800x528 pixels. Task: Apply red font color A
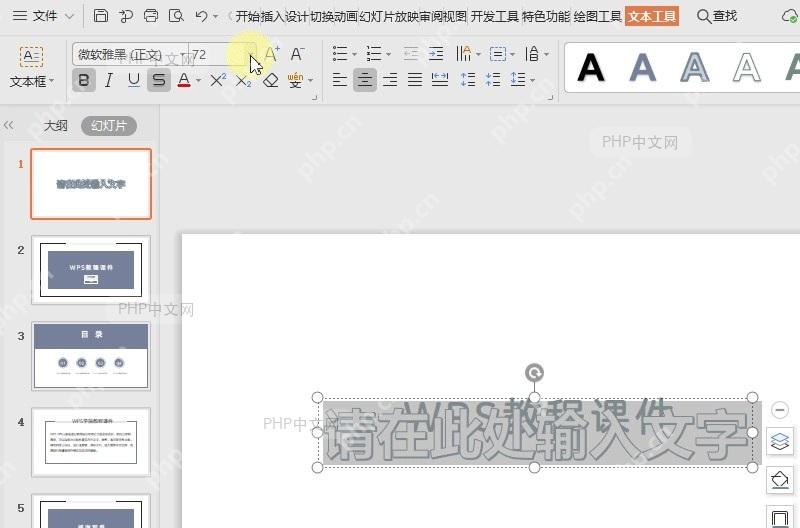click(184, 80)
